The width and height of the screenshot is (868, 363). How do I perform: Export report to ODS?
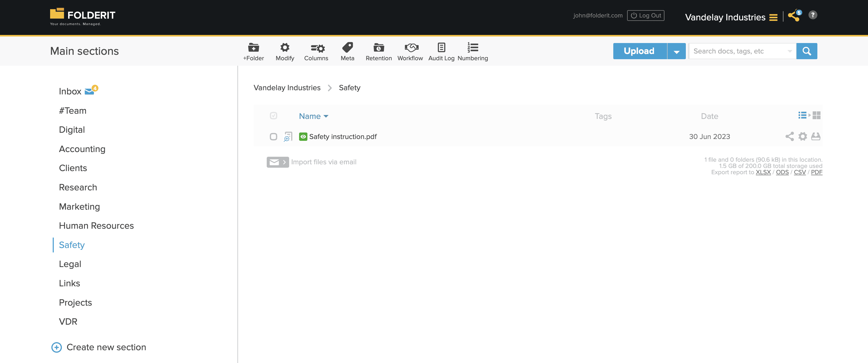[782, 172]
